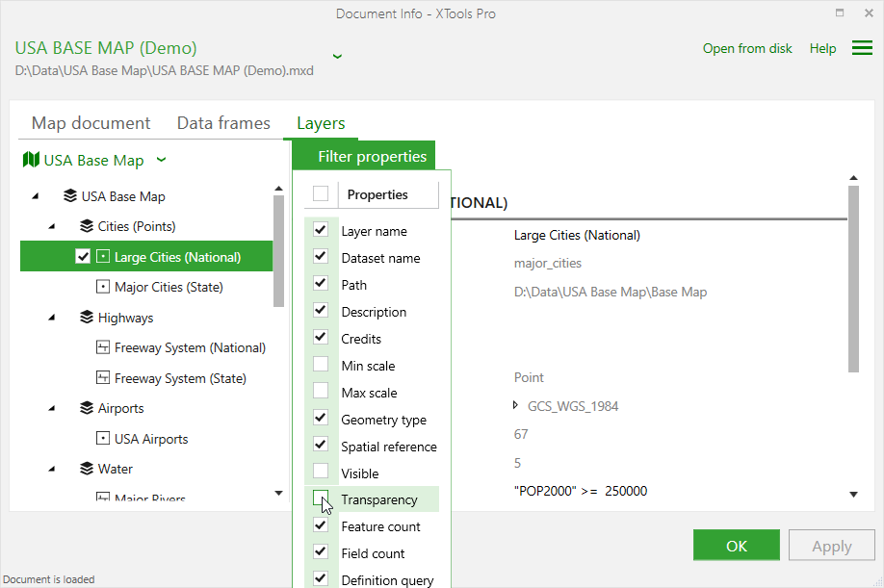Screen dimensions: 884x588
Task: Click group layer icon of USA Base Map
Action: coord(70,196)
